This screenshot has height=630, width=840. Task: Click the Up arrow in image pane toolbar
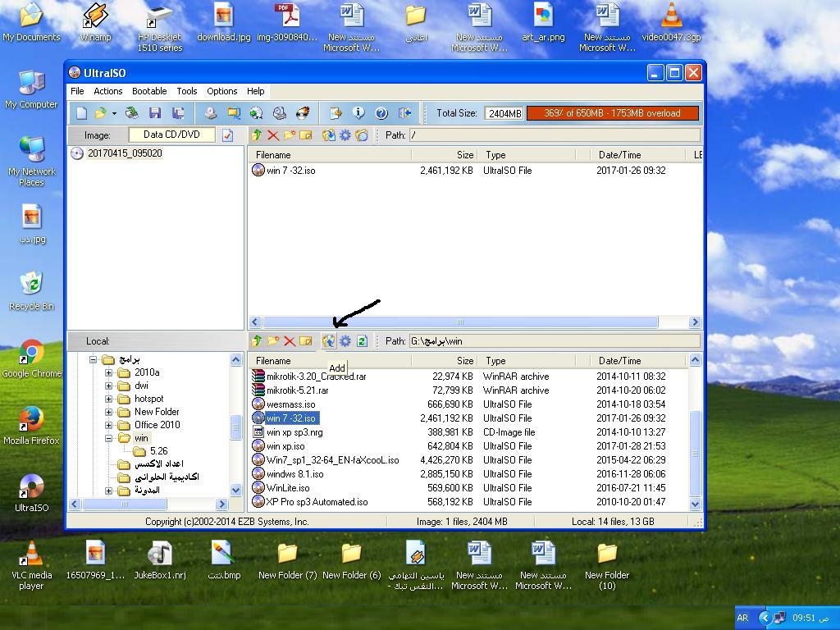257,135
